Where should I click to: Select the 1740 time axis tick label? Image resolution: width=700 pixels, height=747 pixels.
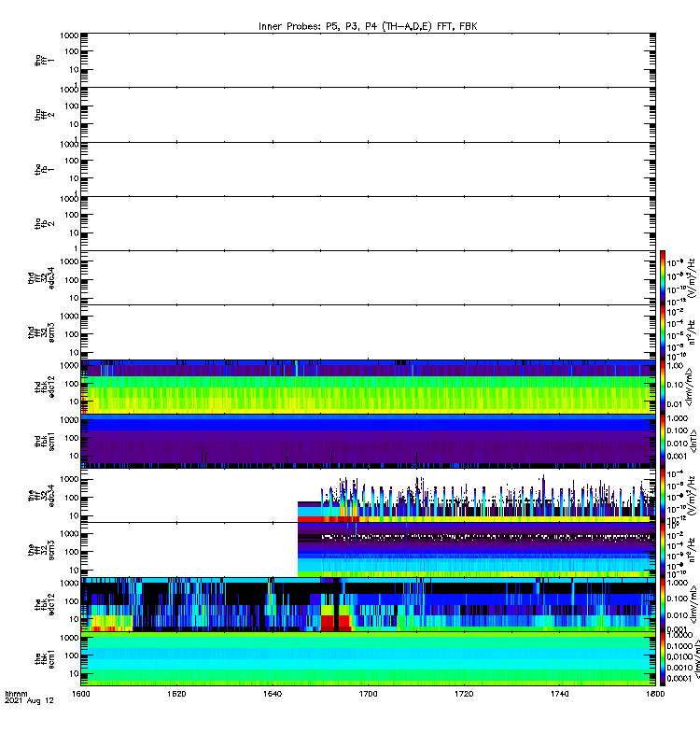[559, 694]
